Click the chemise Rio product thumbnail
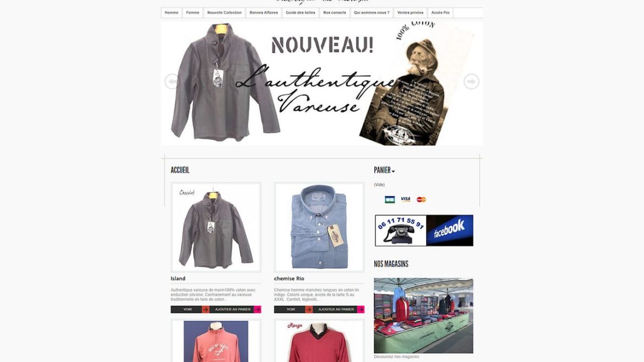 click(x=319, y=227)
